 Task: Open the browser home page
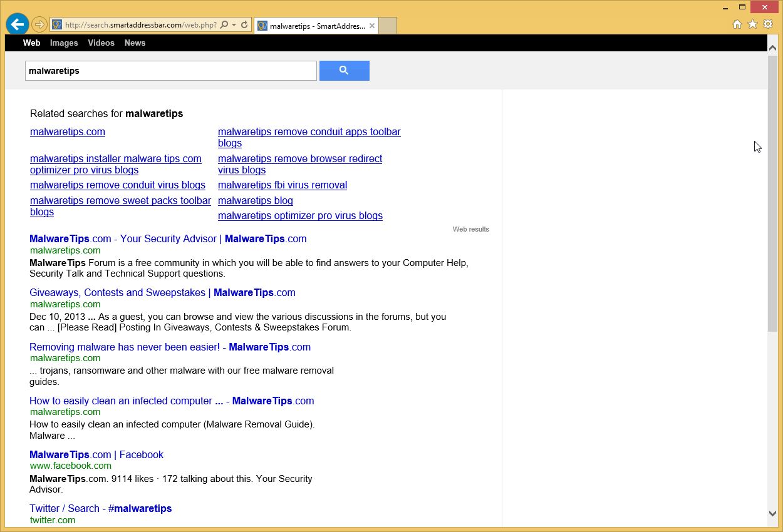pos(739,24)
